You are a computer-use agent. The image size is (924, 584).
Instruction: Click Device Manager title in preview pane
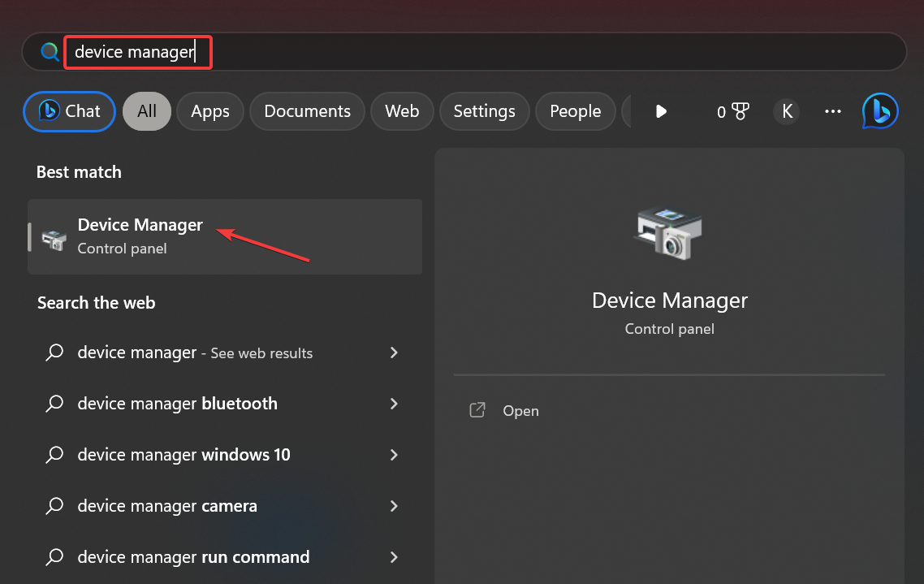669,301
